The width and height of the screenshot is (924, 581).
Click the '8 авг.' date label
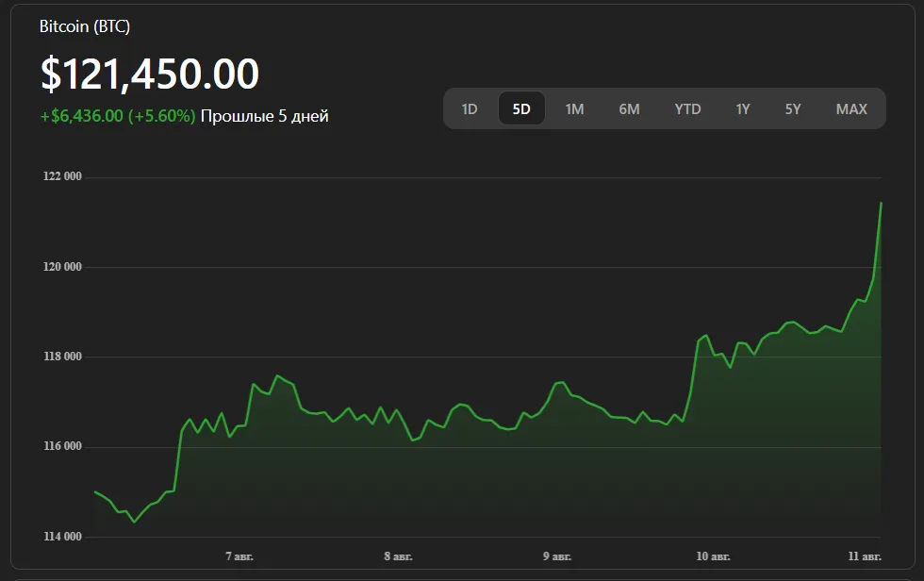(x=398, y=556)
